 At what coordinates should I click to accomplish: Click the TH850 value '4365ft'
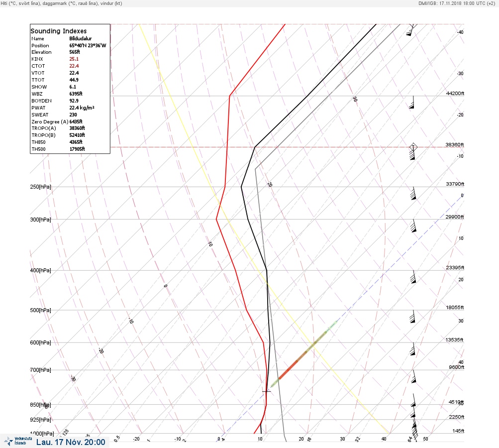pos(76,142)
